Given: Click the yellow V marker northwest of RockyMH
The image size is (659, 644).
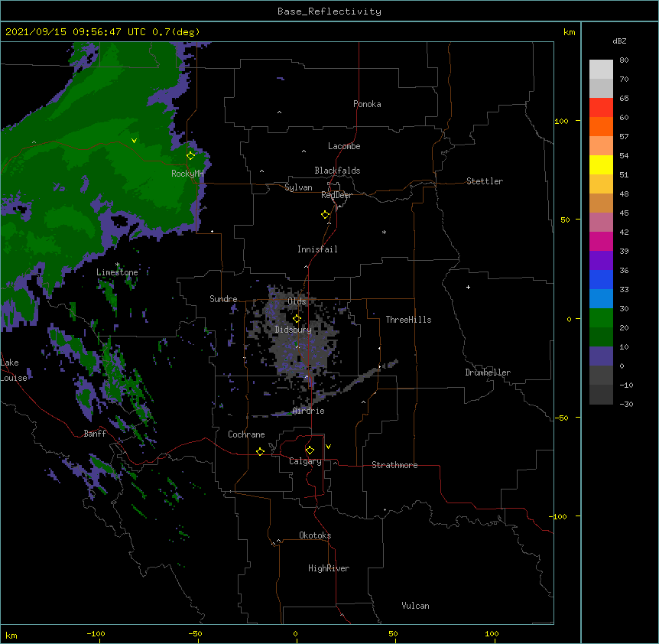Looking at the screenshot, I should tap(134, 141).
